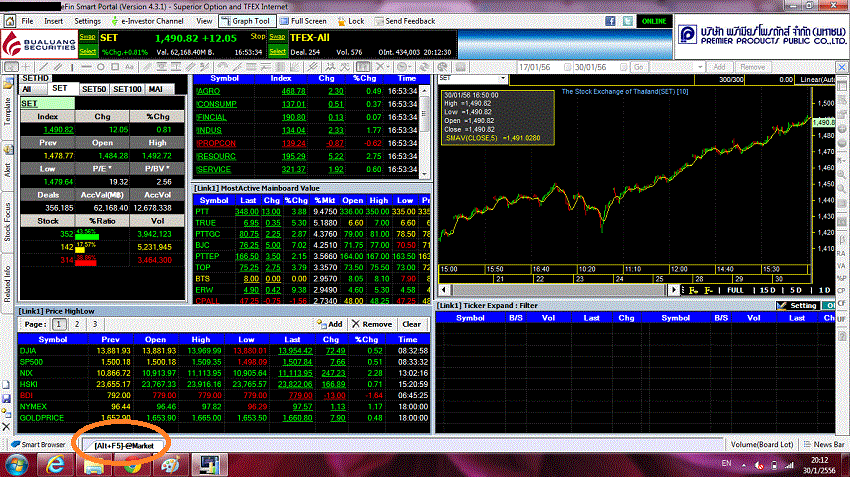
Task: Open the Insert menu
Action: pyautogui.click(x=53, y=21)
